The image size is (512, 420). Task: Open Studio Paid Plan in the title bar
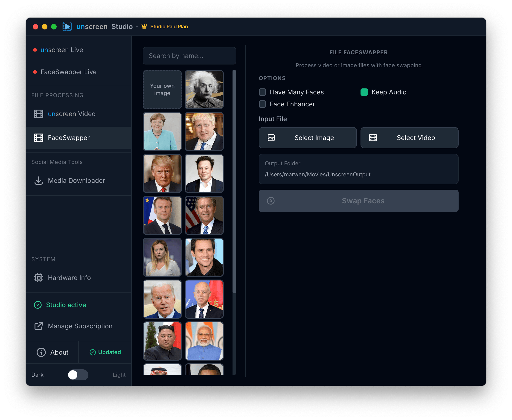click(169, 27)
